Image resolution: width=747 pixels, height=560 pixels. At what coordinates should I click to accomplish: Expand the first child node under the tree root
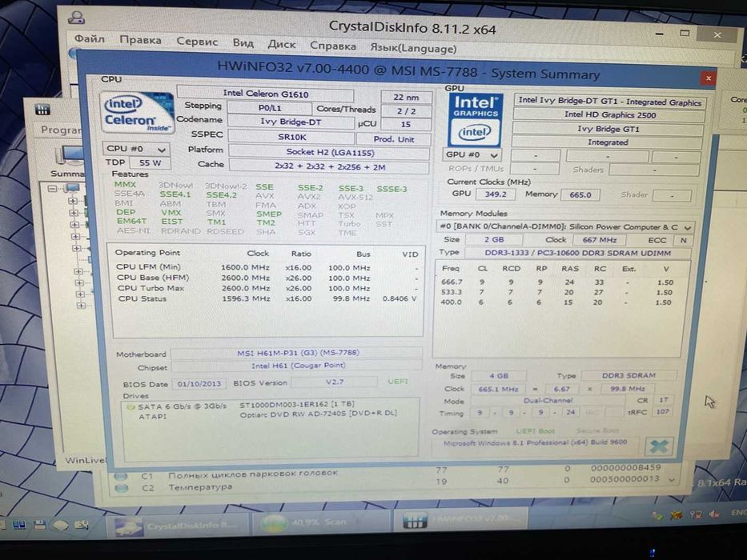tap(73, 201)
